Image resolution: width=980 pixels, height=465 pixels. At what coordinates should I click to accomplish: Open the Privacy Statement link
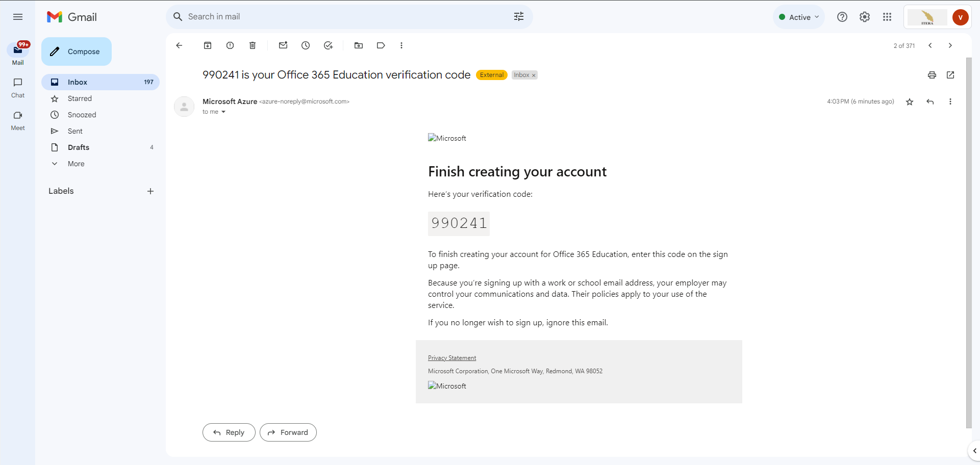(452, 358)
